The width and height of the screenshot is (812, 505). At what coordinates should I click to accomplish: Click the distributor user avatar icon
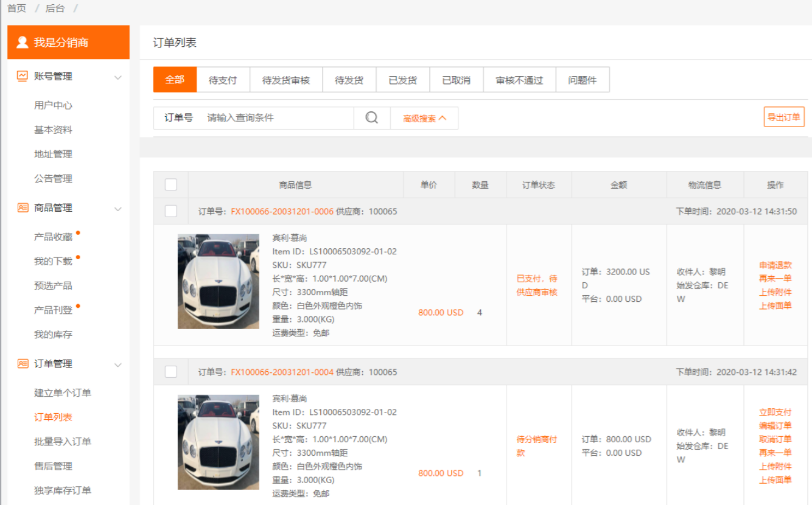(23, 42)
